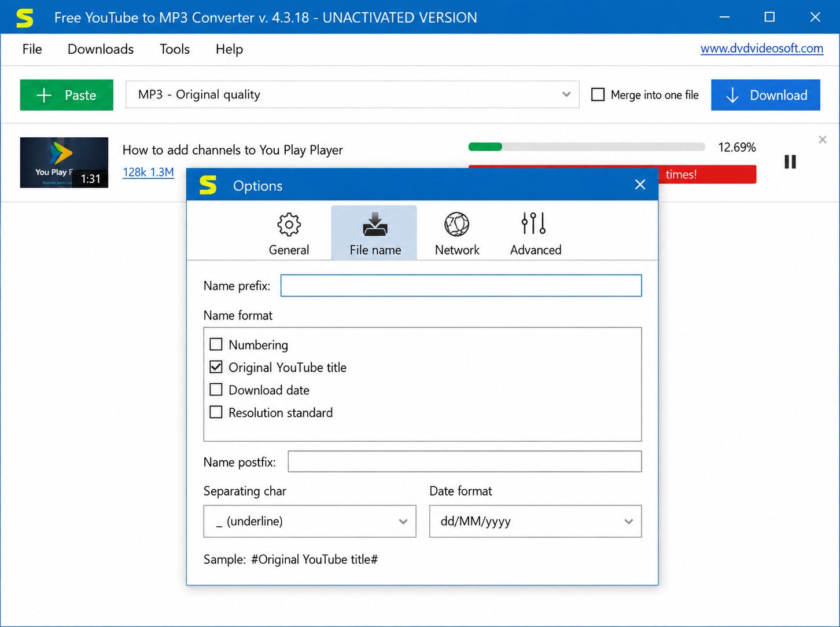This screenshot has height=627, width=840.
Task: Open the General options tab
Action: pyautogui.click(x=289, y=233)
